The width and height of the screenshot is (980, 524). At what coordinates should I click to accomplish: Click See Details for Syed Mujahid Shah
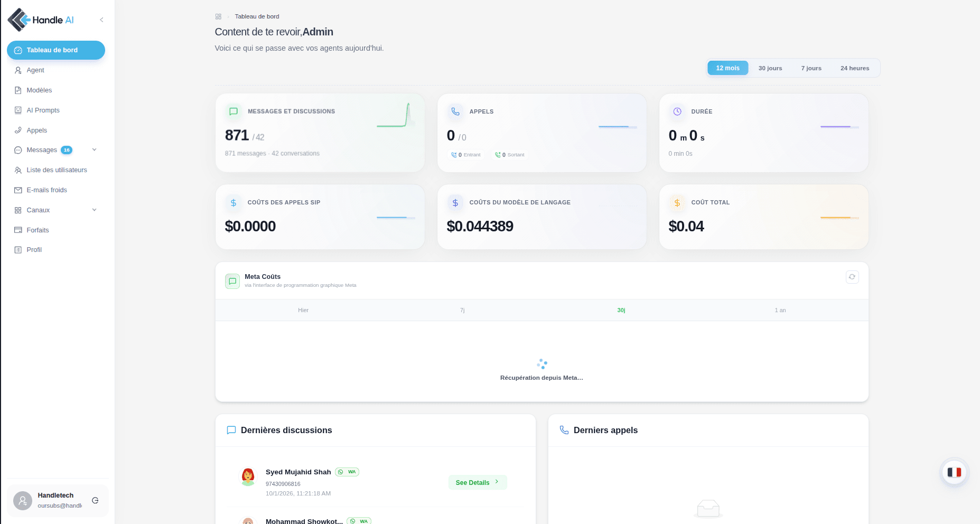(x=478, y=482)
